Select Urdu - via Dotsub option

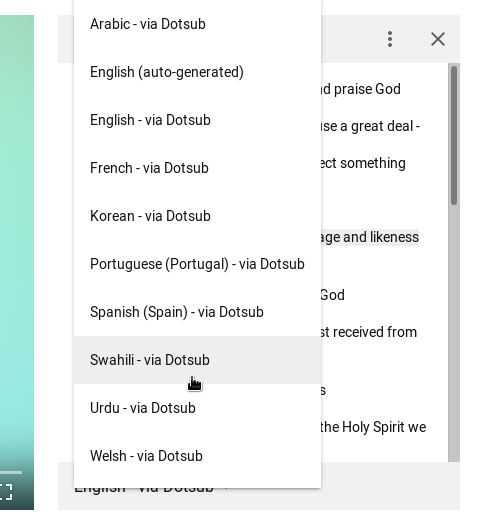197,408
